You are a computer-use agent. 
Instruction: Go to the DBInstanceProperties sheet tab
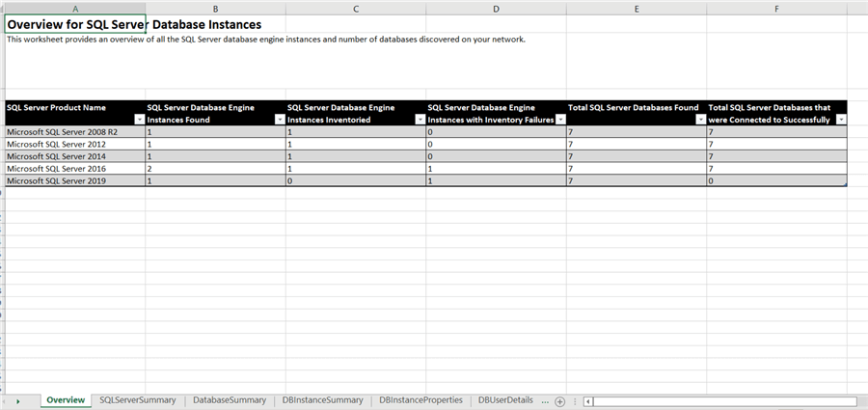pyautogui.click(x=420, y=400)
